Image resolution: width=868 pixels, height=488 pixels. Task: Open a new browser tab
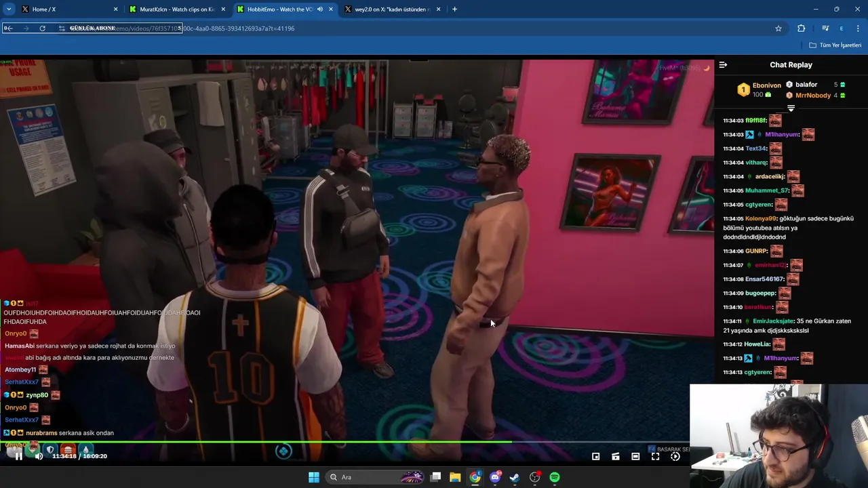454,9
